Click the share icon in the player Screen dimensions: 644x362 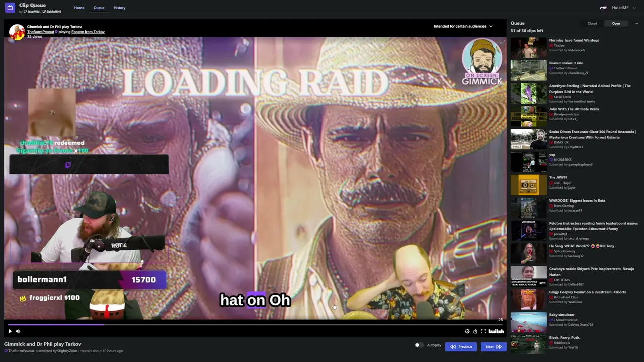[475, 331]
